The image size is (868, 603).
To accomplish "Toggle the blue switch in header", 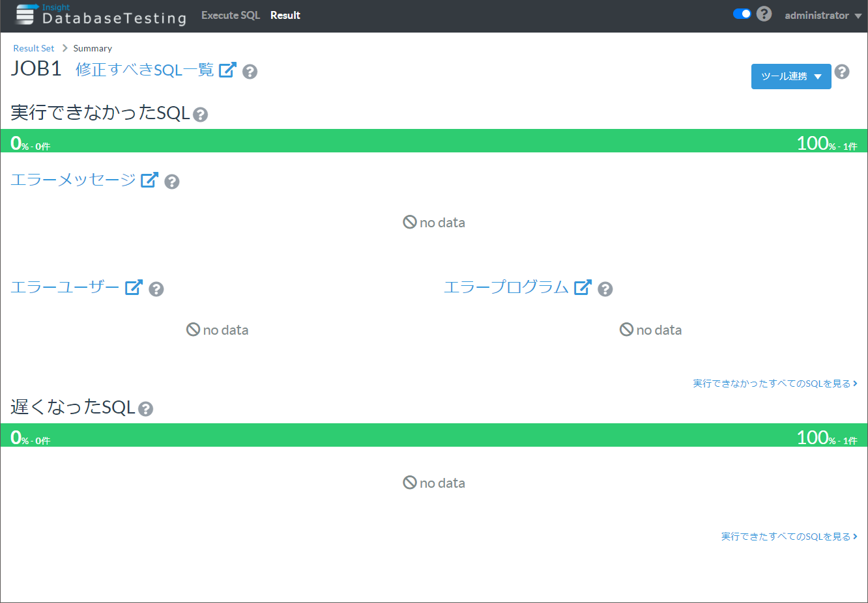I will [742, 14].
